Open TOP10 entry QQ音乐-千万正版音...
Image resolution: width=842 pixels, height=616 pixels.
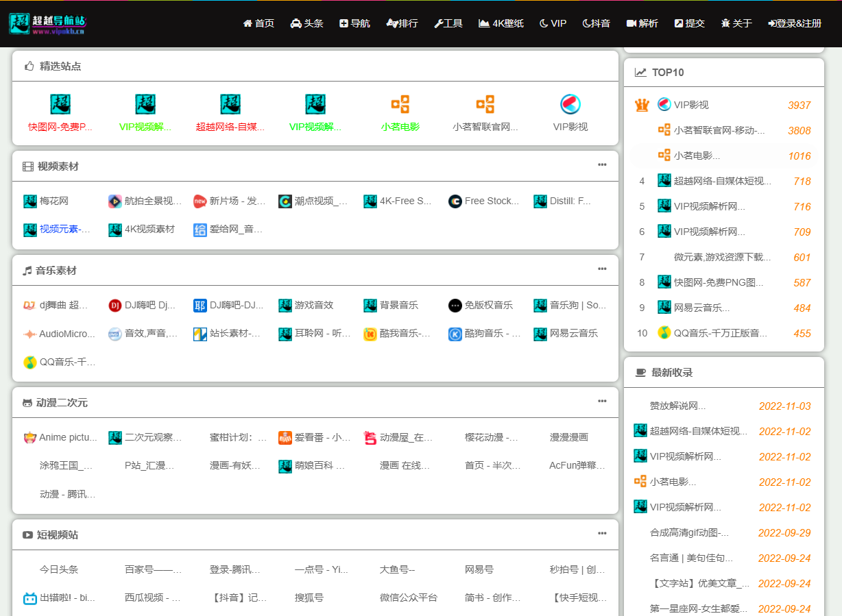721,334
